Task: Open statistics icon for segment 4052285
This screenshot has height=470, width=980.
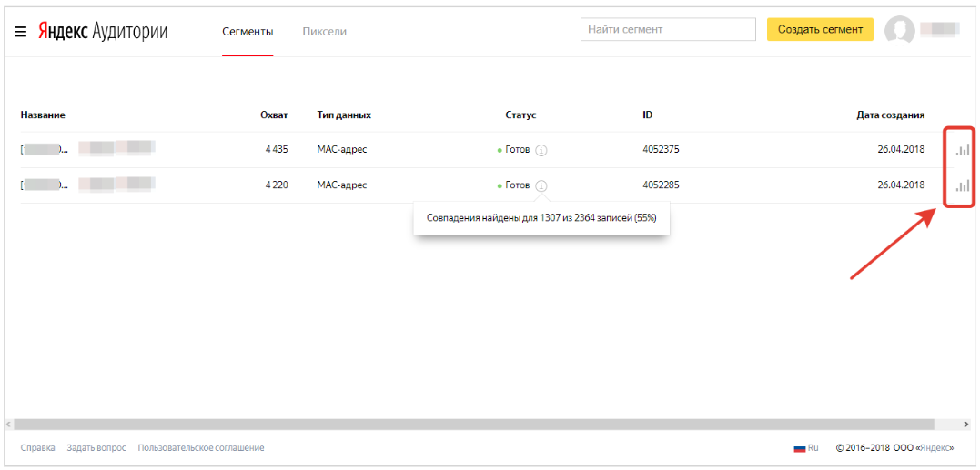Action: [963, 185]
